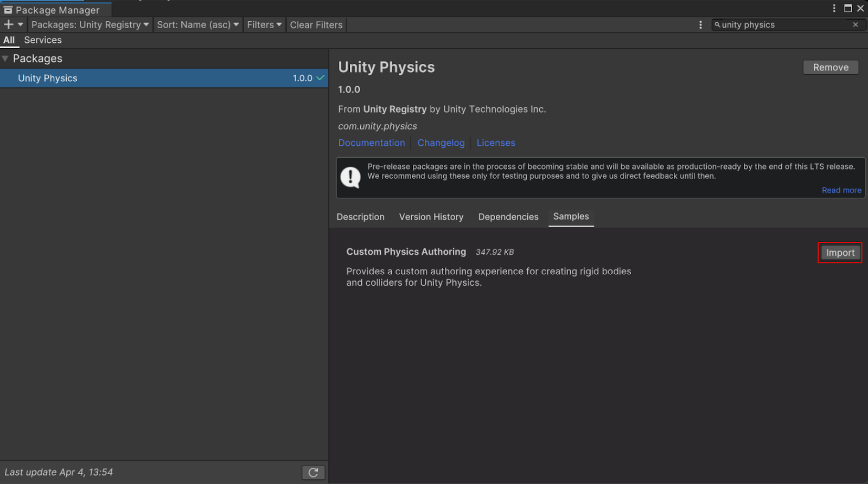Collapse the Packages group triangle
868x484 pixels.
point(5,59)
